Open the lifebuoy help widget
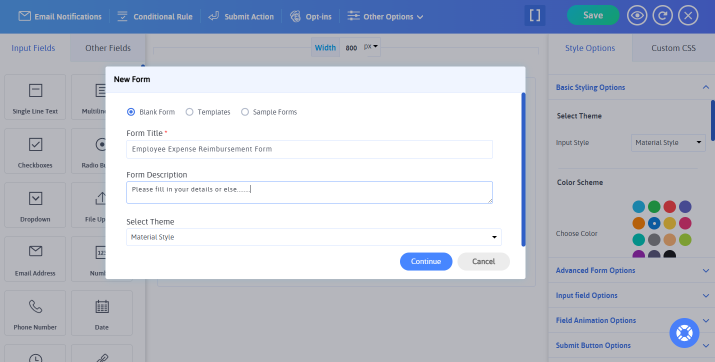 tap(684, 333)
